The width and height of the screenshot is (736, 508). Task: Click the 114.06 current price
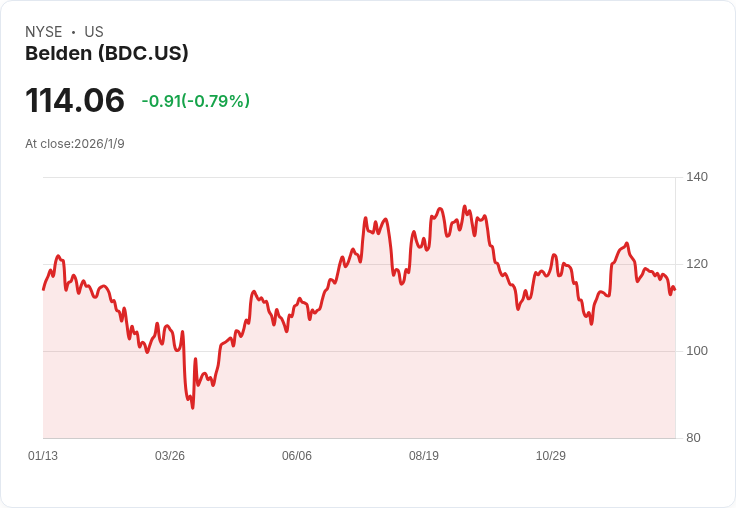pos(75,100)
